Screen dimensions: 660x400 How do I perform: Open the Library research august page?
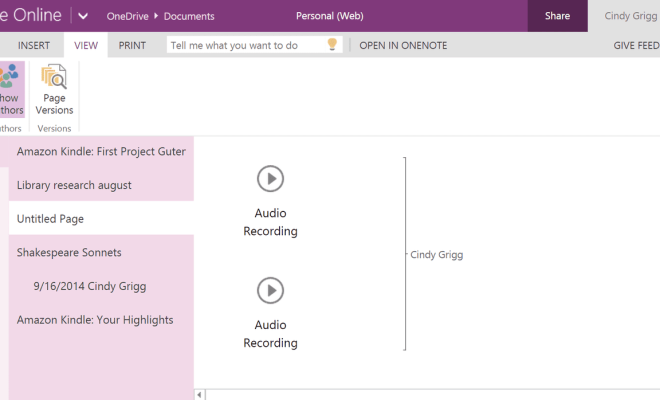[101, 185]
